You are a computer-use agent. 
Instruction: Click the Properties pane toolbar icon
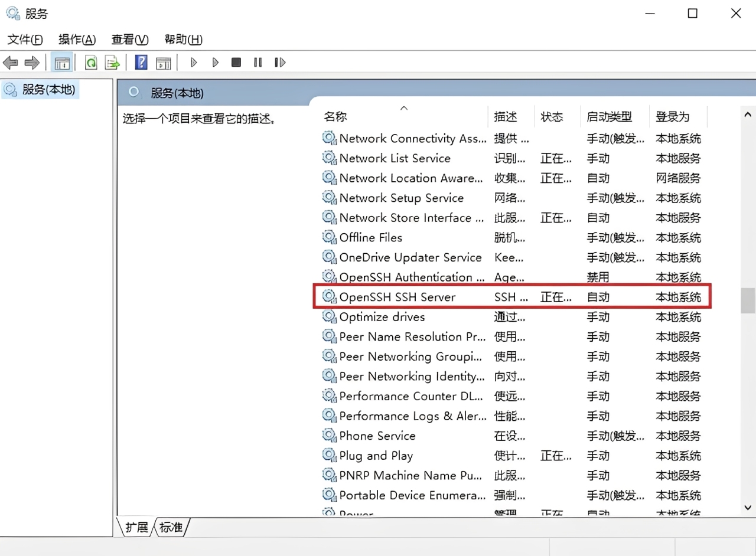(x=163, y=63)
